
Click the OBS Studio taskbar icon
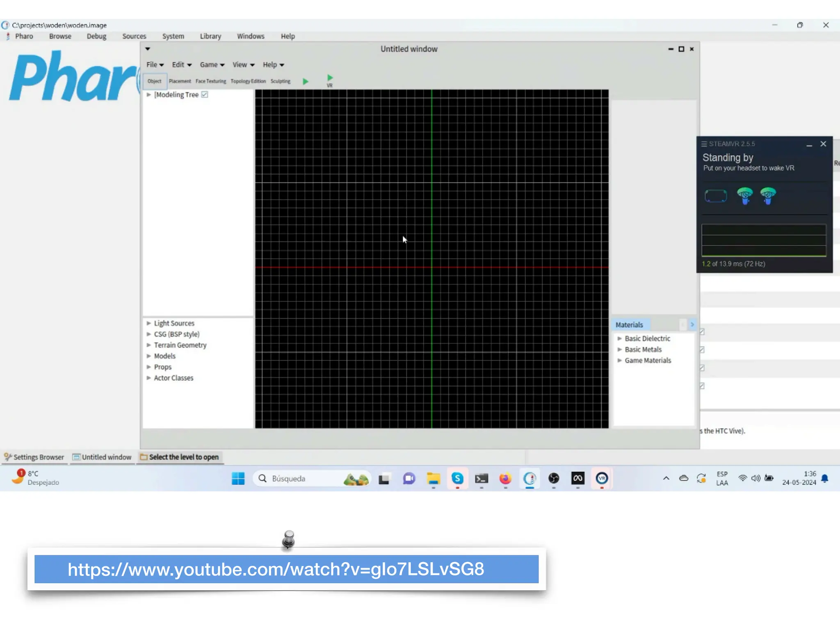click(554, 478)
